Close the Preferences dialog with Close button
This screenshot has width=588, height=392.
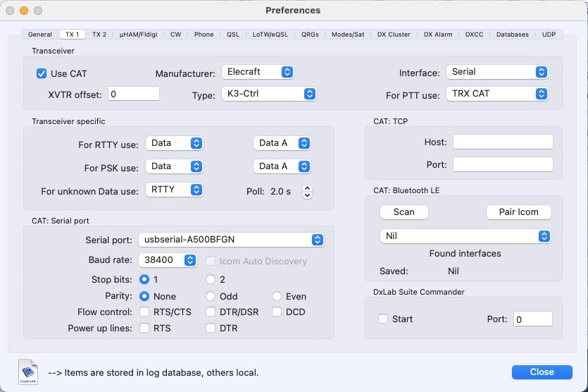pos(542,372)
